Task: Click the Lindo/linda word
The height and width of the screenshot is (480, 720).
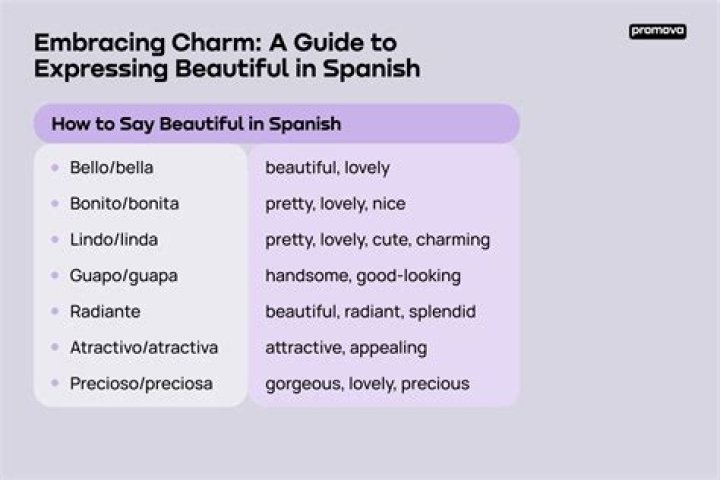Action: 113,240
